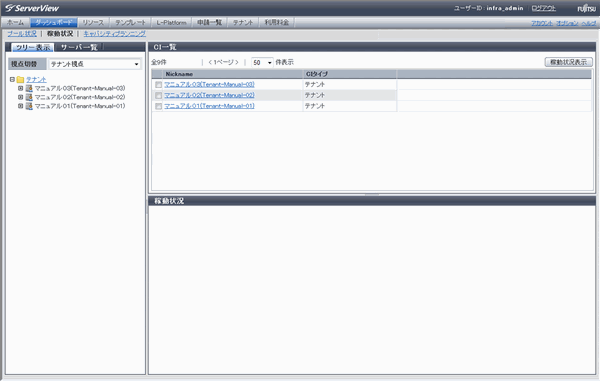
Task: Open the テナント視点 view dropdown
Action: [x=95, y=64]
